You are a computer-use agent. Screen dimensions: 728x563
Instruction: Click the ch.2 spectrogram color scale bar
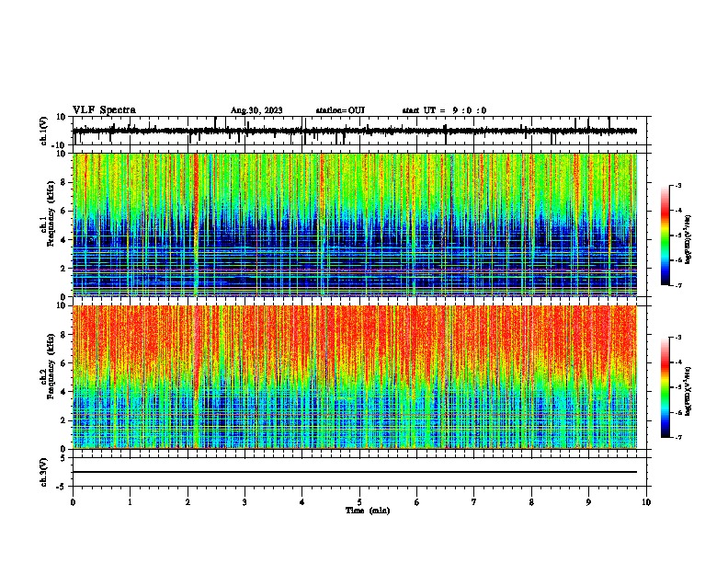coord(665,387)
